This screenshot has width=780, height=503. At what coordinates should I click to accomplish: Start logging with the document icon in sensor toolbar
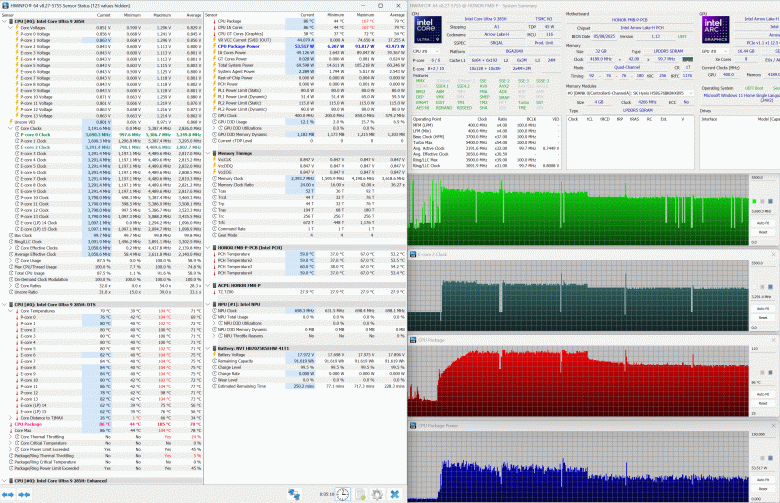pyautogui.click(x=360, y=494)
